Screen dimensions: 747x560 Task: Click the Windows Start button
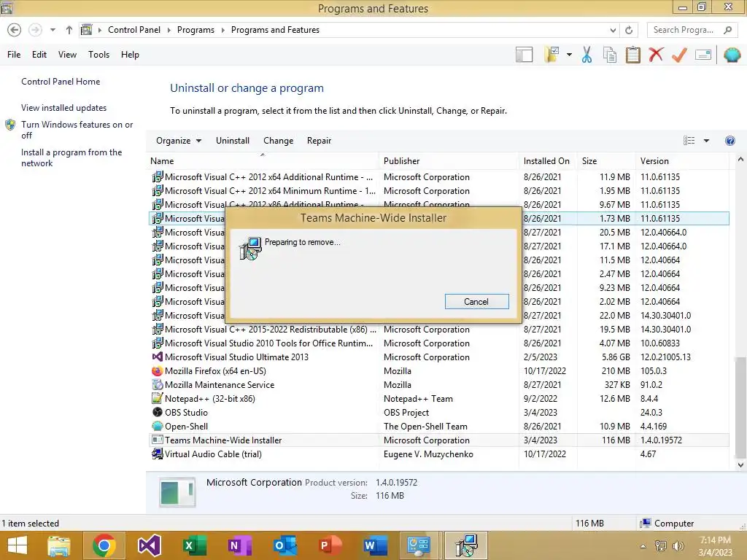tap(18, 545)
